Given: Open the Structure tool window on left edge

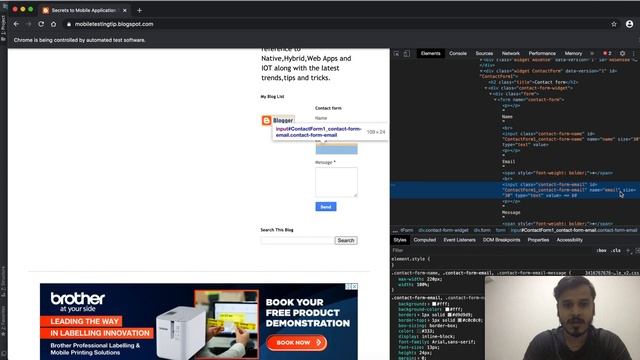Looking at the screenshot, I should (3, 282).
